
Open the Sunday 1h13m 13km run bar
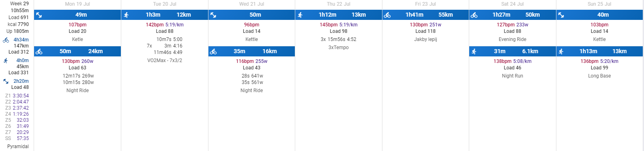click(599, 52)
